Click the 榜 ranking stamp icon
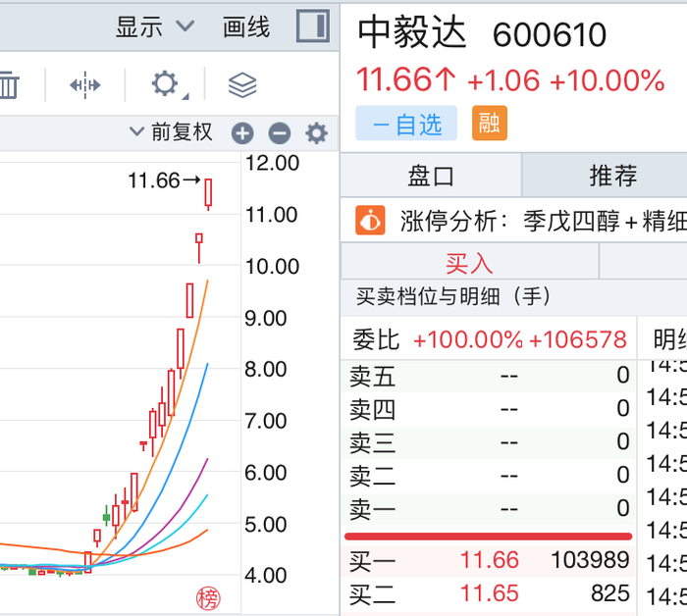 pyautogui.click(x=208, y=598)
